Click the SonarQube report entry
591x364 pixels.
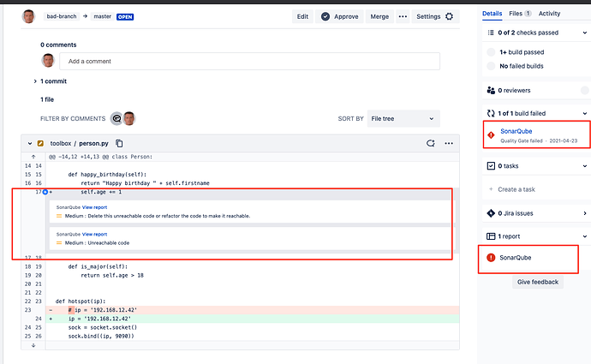[x=516, y=258]
